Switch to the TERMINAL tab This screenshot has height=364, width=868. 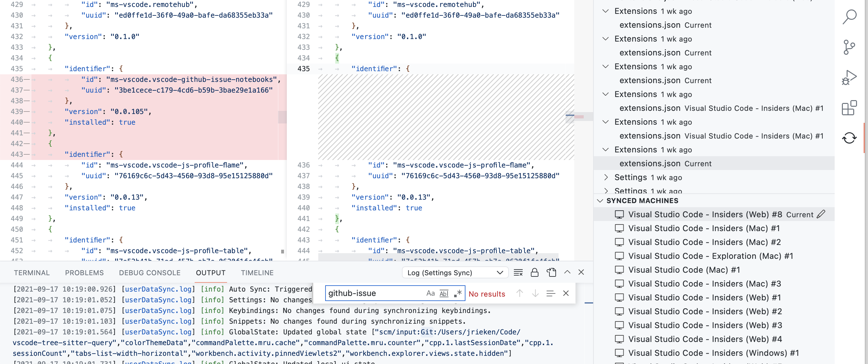pos(32,273)
